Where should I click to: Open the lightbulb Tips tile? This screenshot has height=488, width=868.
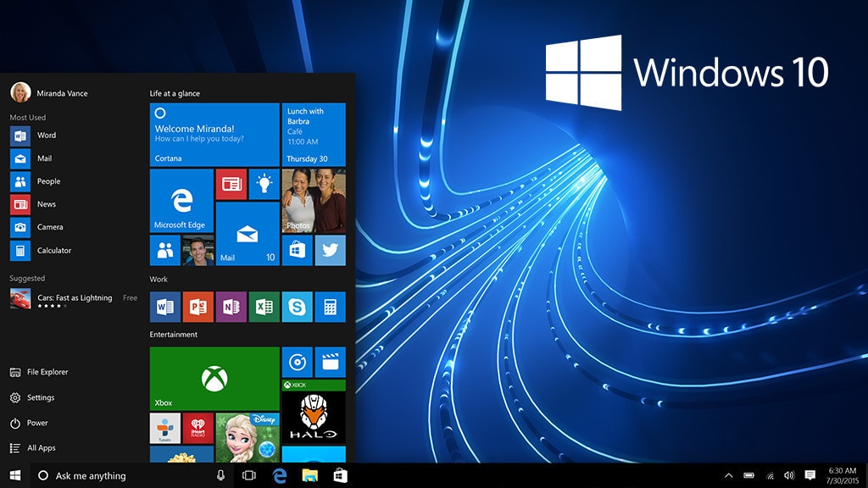click(x=264, y=184)
